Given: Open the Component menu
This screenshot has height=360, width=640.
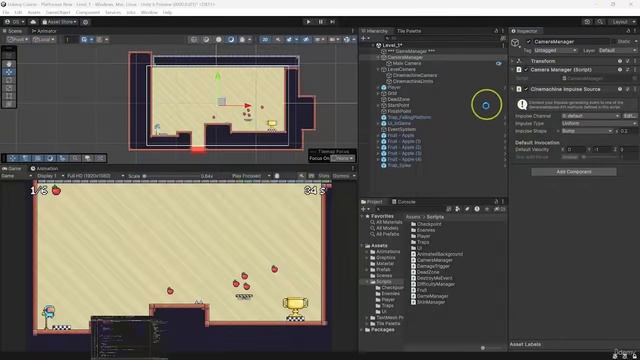Looking at the screenshot, I should click(88, 13).
